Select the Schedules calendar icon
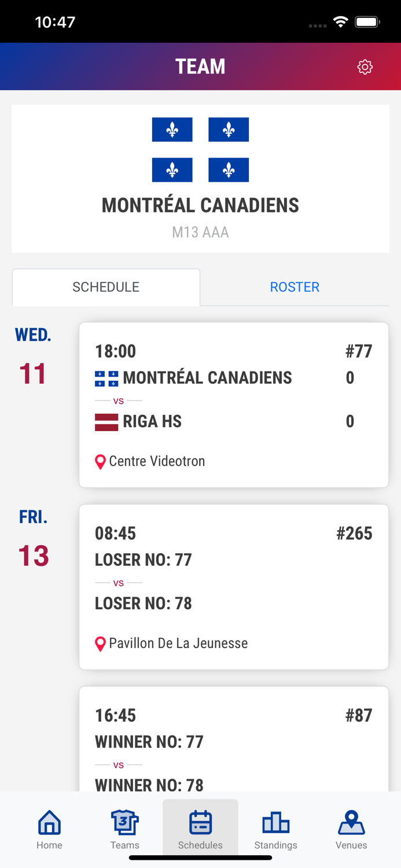Viewport: 401px width, 868px height. click(x=200, y=822)
